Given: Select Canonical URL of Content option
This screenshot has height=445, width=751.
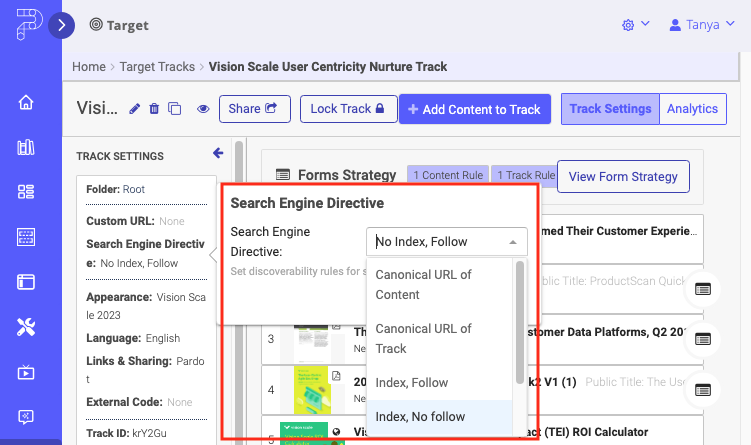Looking at the screenshot, I should [x=439, y=285].
